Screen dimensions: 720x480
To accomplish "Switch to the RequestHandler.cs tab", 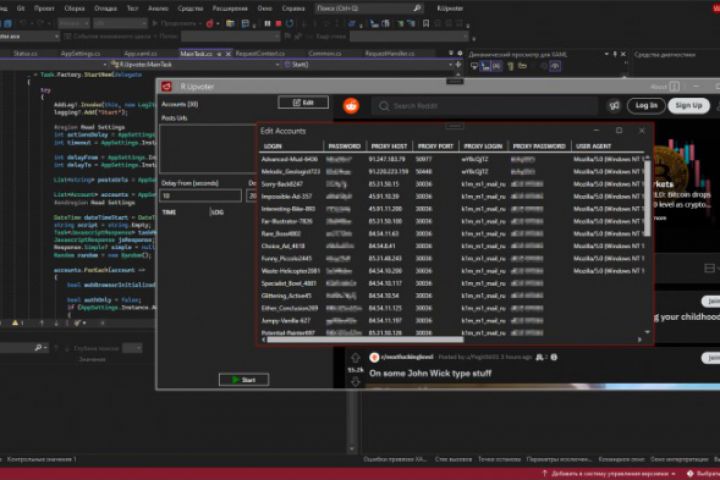I will point(389,54).
